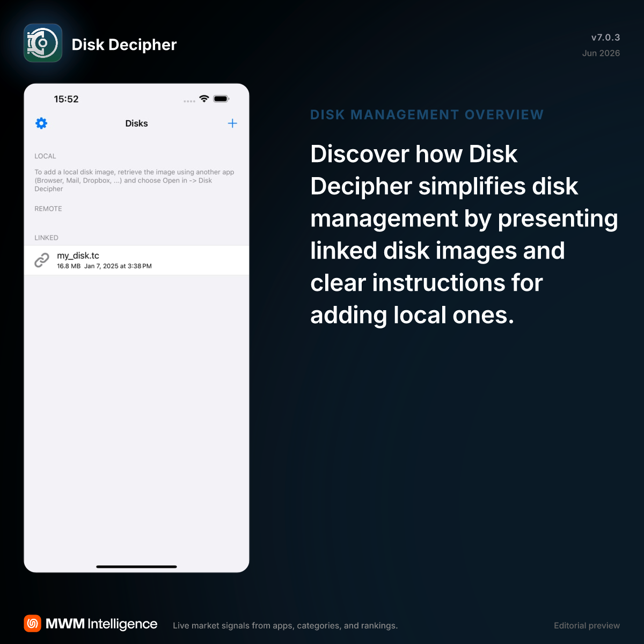Viewport: 644px width, 644px height.
Task: Click the 'MWM Intelligence' brand name
Action: point(101,624)
